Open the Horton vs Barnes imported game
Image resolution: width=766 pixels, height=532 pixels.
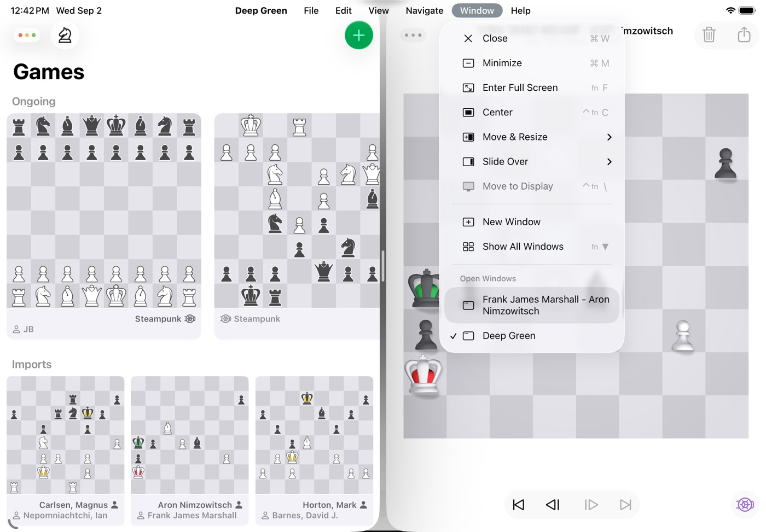click(315, 451)
